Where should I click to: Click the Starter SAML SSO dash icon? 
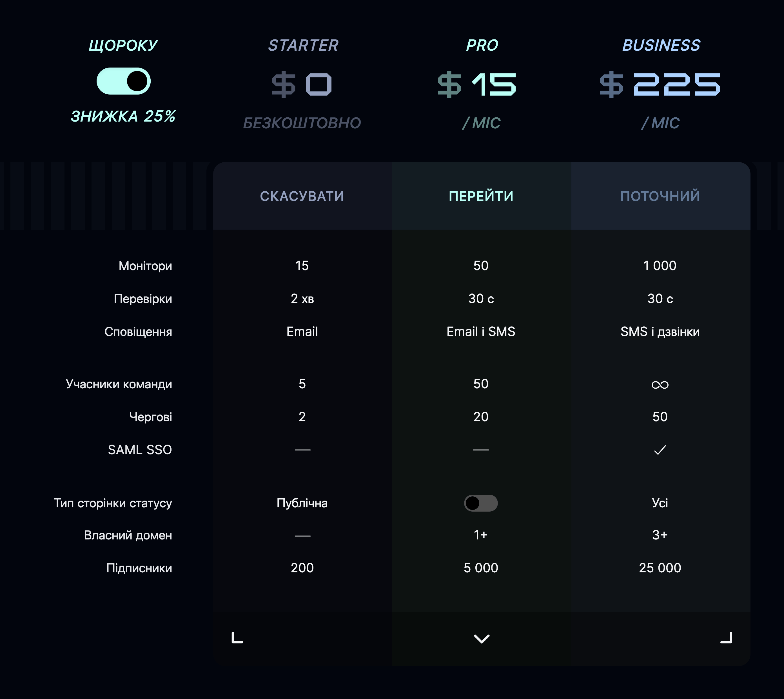coord(302,450)
